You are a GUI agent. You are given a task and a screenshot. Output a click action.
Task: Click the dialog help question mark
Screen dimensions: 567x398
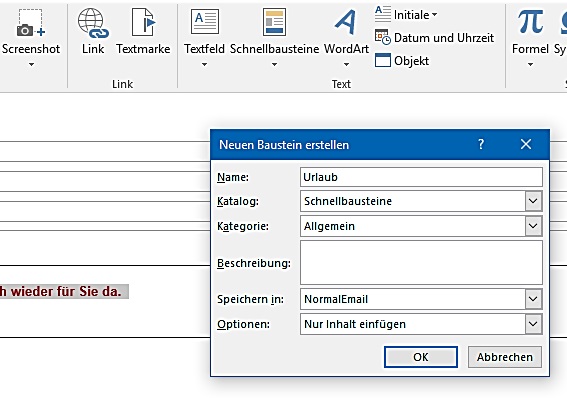[x=481, y=144]
